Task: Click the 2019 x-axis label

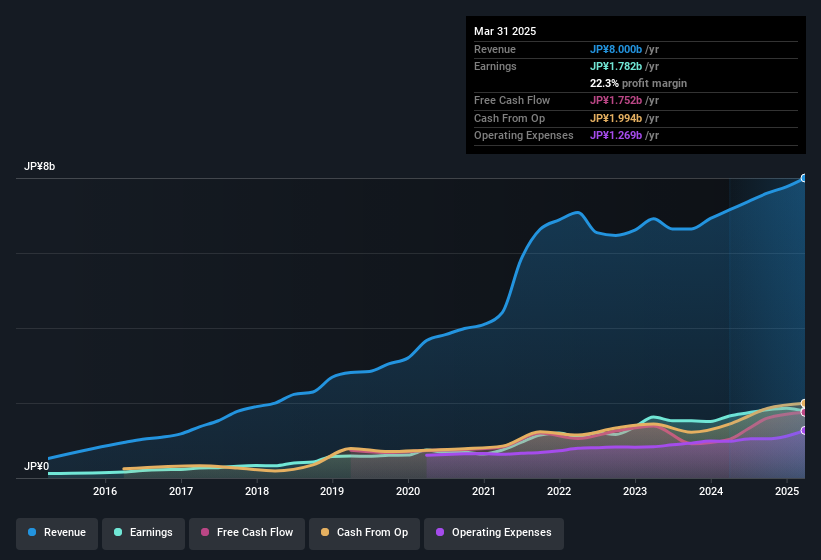Action: pos(332,491)
